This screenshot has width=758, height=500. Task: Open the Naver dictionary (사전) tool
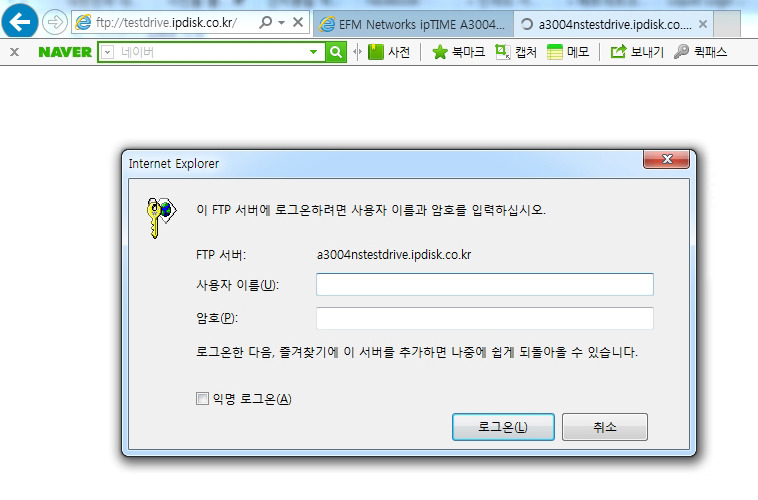point(389,52)
